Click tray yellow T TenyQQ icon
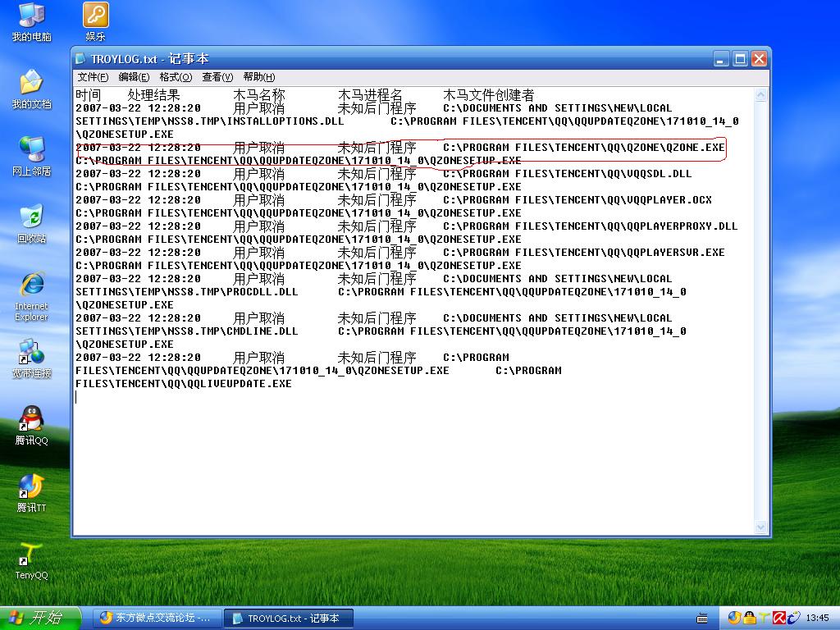 pos(764,618)
